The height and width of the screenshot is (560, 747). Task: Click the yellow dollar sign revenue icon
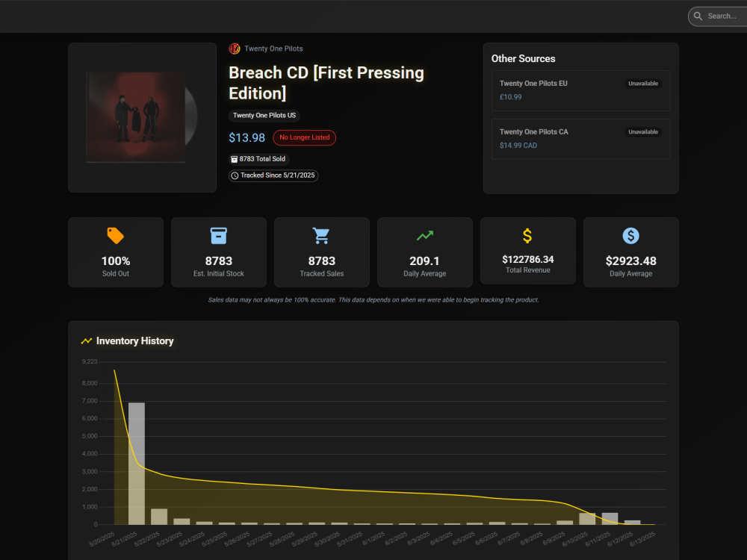pos(527,236)
